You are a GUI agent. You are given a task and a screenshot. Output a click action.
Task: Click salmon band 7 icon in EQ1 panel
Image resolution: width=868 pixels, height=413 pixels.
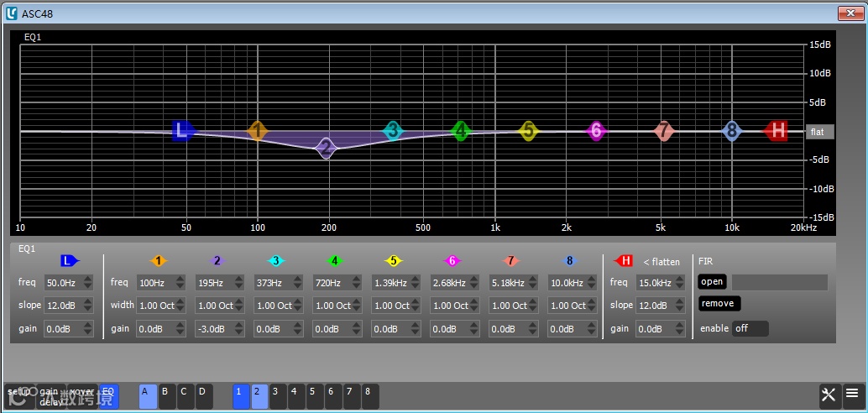click(x=511, y=261)
